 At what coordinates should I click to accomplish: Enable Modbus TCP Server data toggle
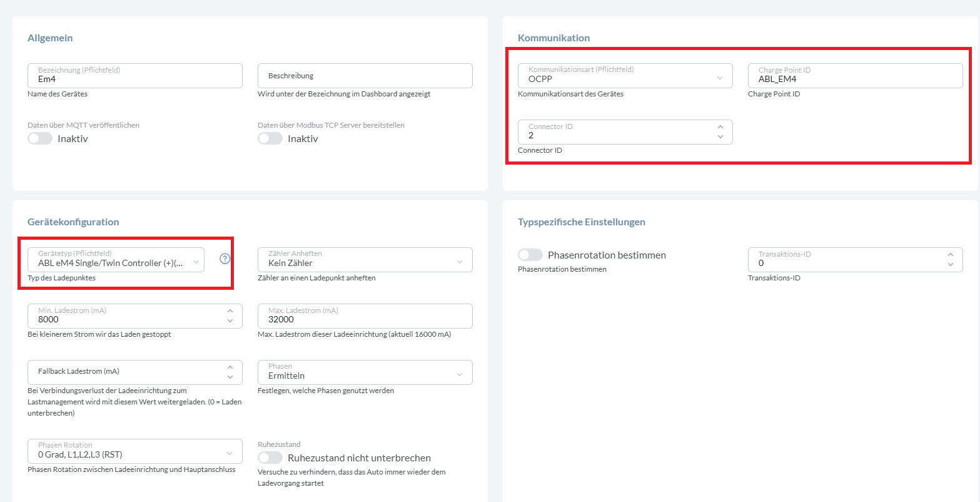pos(270,138)
